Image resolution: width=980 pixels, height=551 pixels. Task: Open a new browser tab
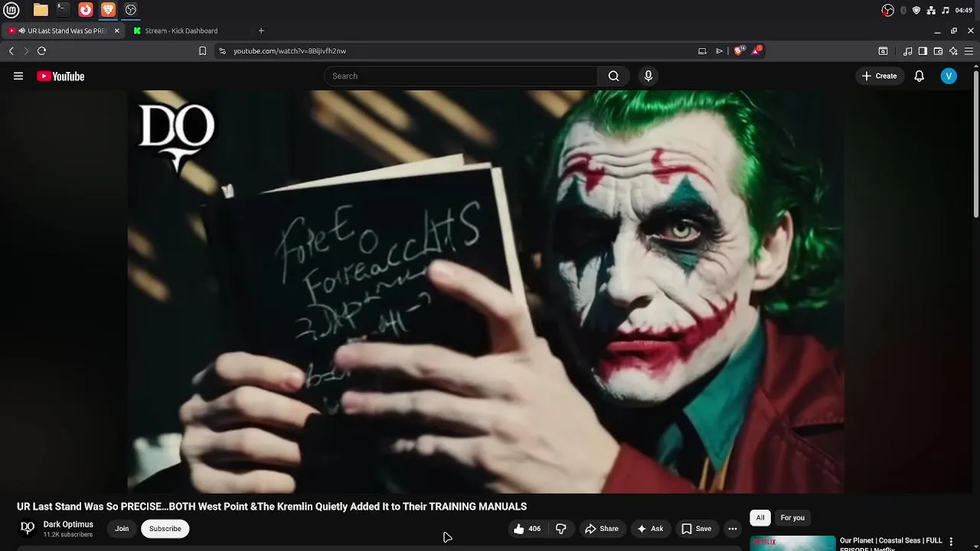(261, 31)
